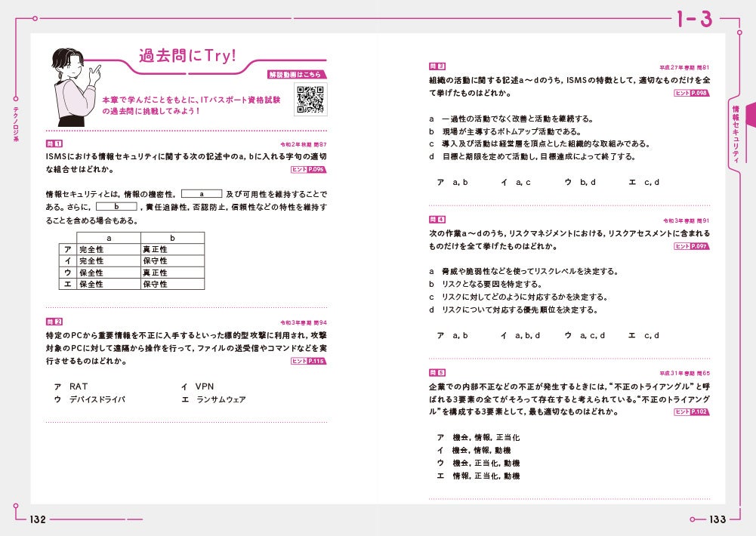
Task: Click the ヒント P.098 badge in question 3
Action: (x=691, y=93)
